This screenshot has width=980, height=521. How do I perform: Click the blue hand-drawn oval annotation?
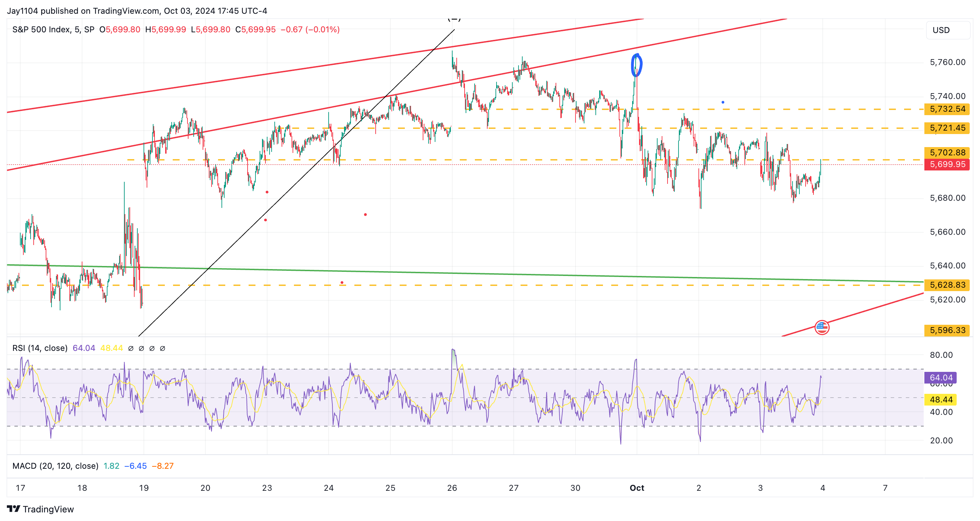[637, 66]
